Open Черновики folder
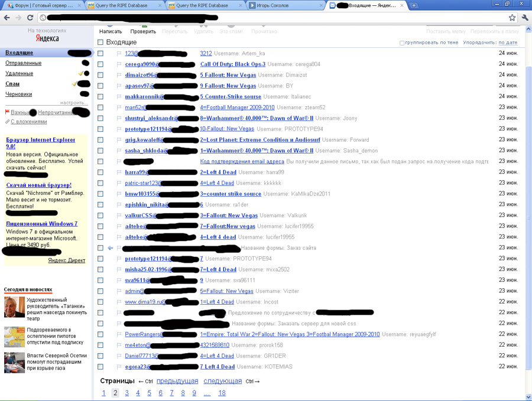 pyautogui.click(x=19, y=94)
